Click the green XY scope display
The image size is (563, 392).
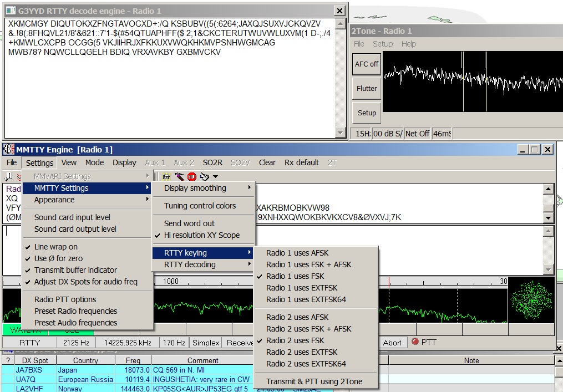[531, 300]
